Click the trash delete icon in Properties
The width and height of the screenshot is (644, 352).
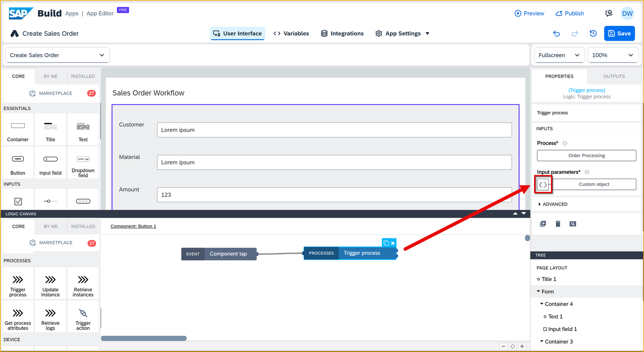coord(558,224)
